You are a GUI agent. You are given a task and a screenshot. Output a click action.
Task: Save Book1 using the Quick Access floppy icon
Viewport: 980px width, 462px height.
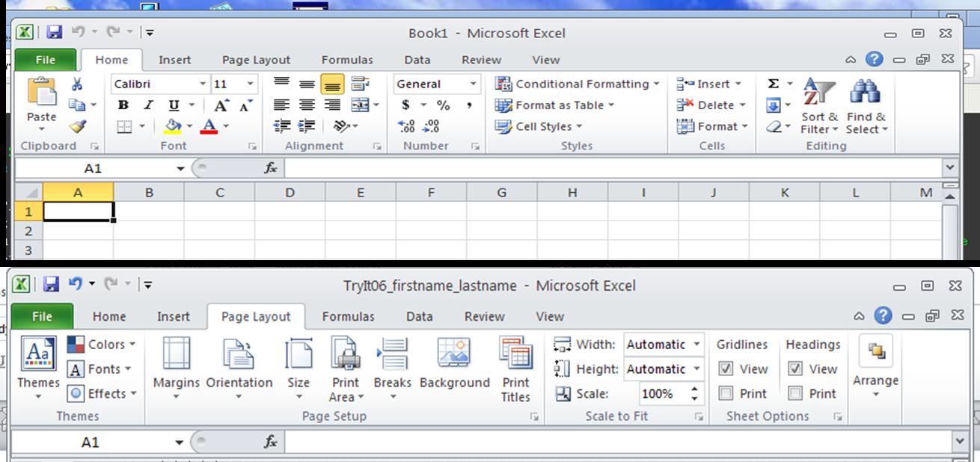click(54, 33)
